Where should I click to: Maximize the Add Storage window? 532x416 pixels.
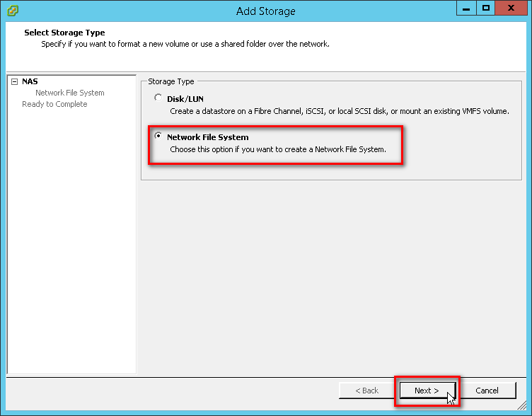486,8
